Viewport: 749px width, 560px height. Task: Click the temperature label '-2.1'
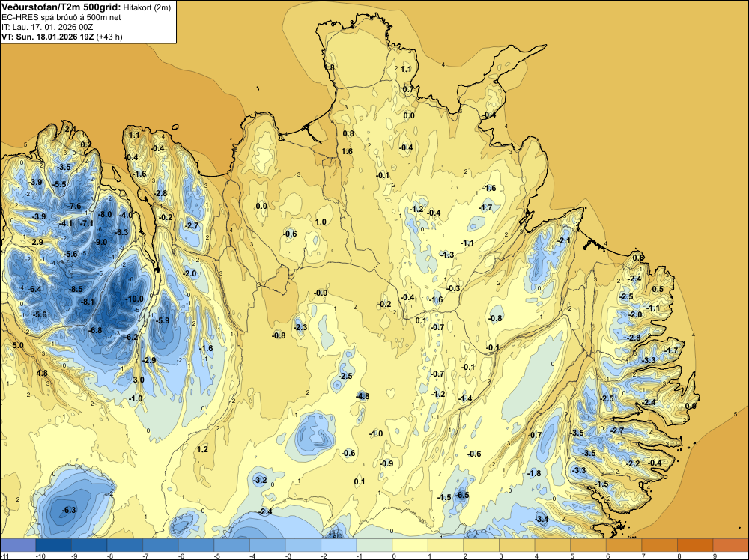[564, 240]
